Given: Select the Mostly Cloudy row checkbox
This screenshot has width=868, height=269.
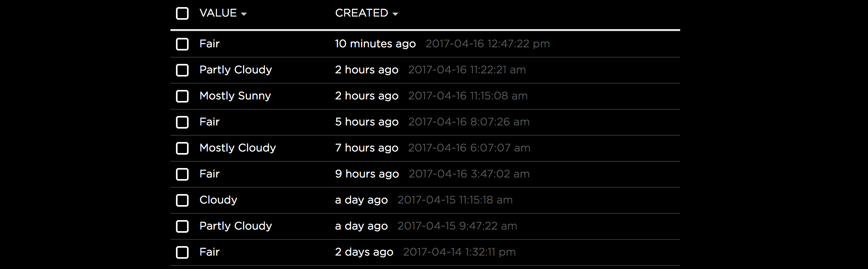Looking at the screenshot, I should tap(182, 148).
